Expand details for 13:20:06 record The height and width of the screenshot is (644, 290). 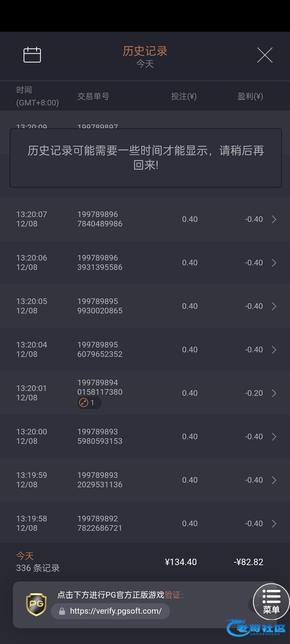point(274,263)
